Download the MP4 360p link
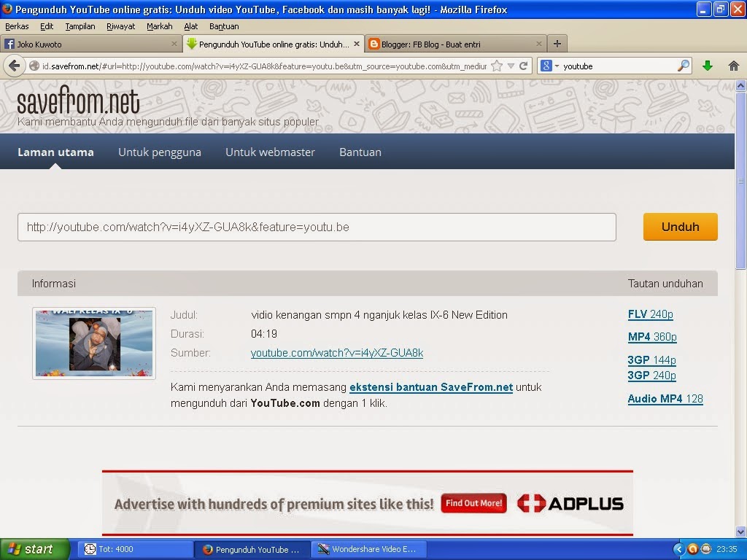 tap(652, 337)
